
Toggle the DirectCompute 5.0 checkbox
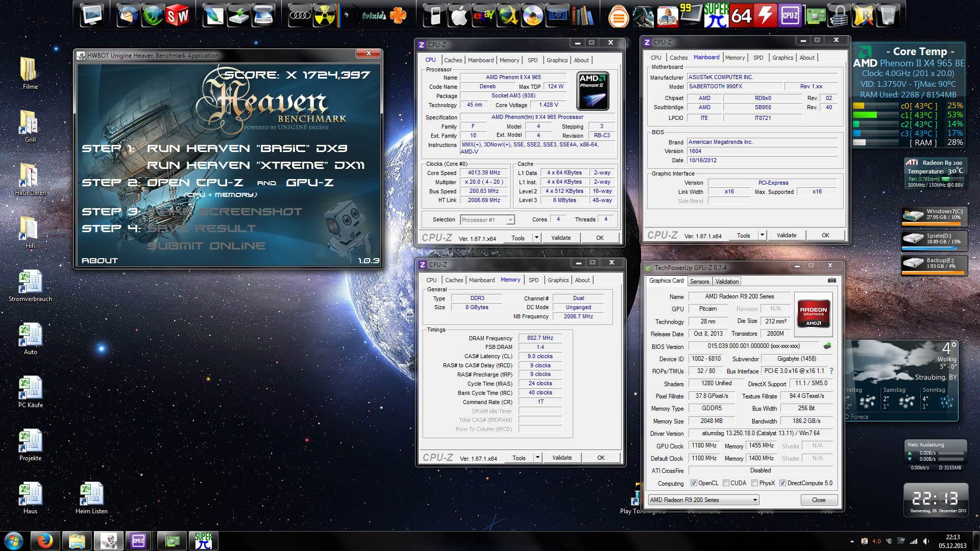tap(782, 483)
